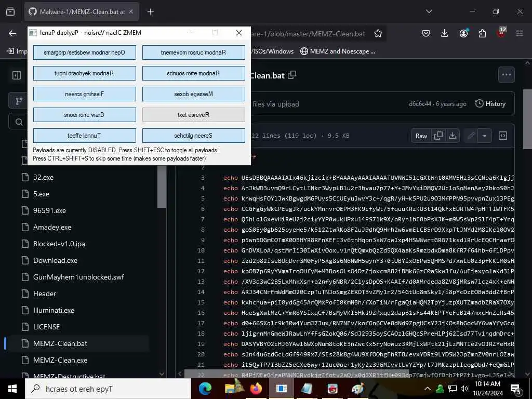The width and height of the screenshot is (532, 399).
Task: Bookmark this page with the star icon
Action: [x=378, y=33]
